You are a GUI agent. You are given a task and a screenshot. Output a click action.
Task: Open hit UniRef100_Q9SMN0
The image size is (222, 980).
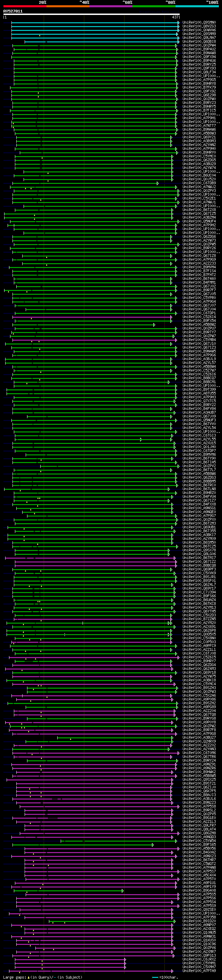point(199,23)
